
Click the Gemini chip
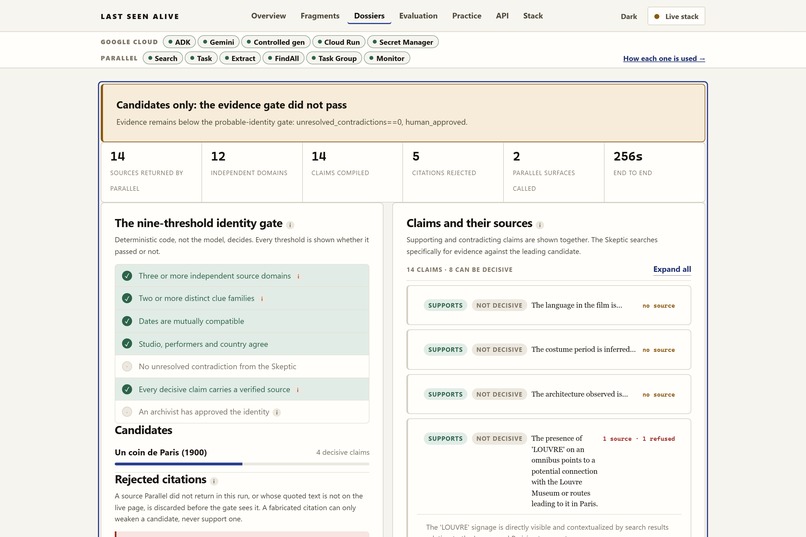click(x=218, y=42)
